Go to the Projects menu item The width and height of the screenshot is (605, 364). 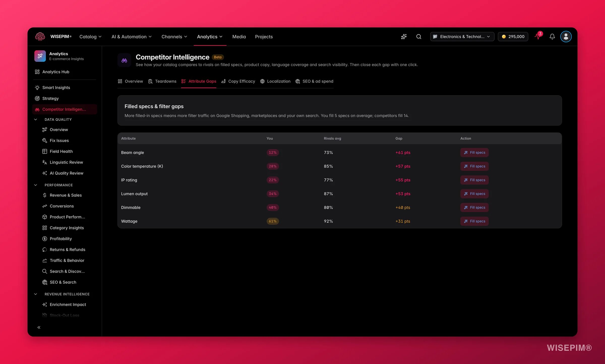point(264,37)
